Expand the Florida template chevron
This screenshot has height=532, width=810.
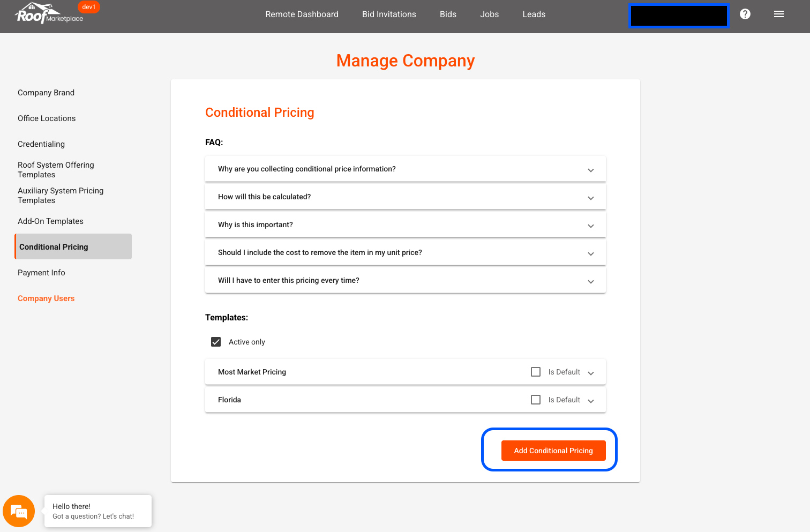click(591, 401)
